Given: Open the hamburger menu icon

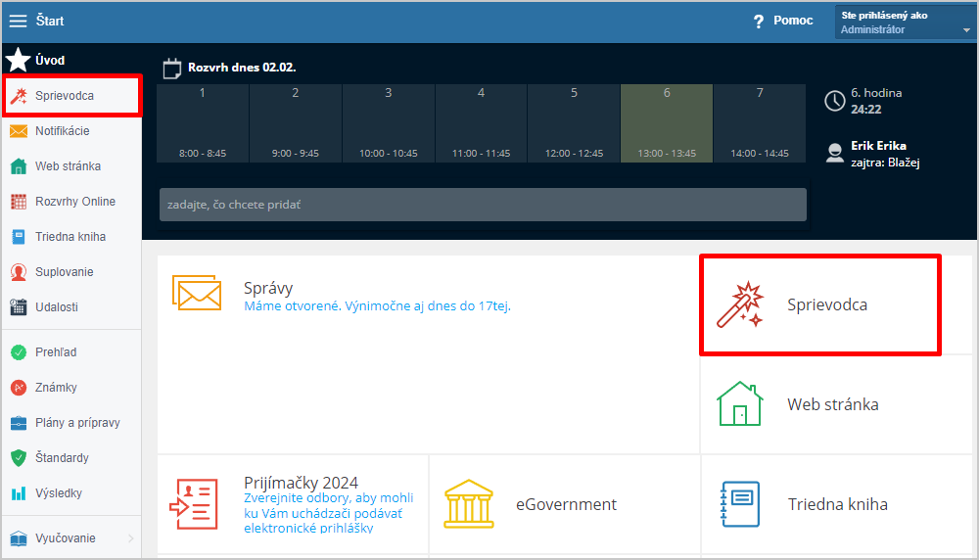Looking at the screenshot, I should coord(18,21).
